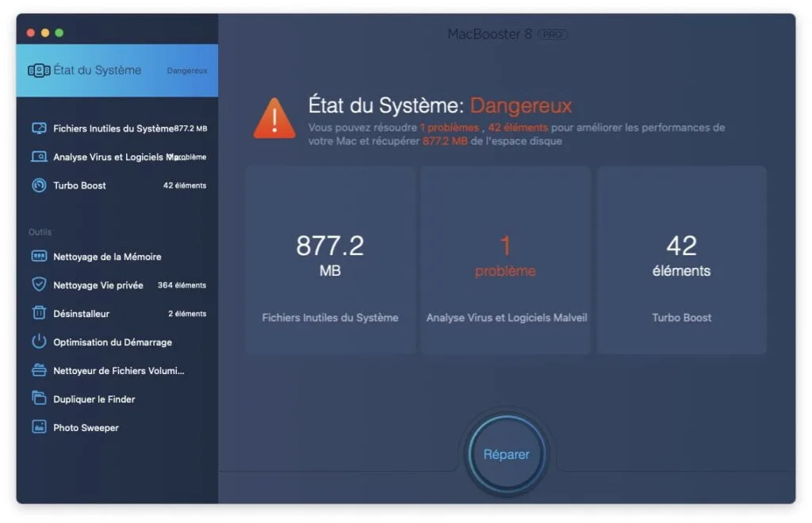The image size is (812, 523).
Task: Open the 42 éléments Turbo Boost card
Action: point(681,260)
